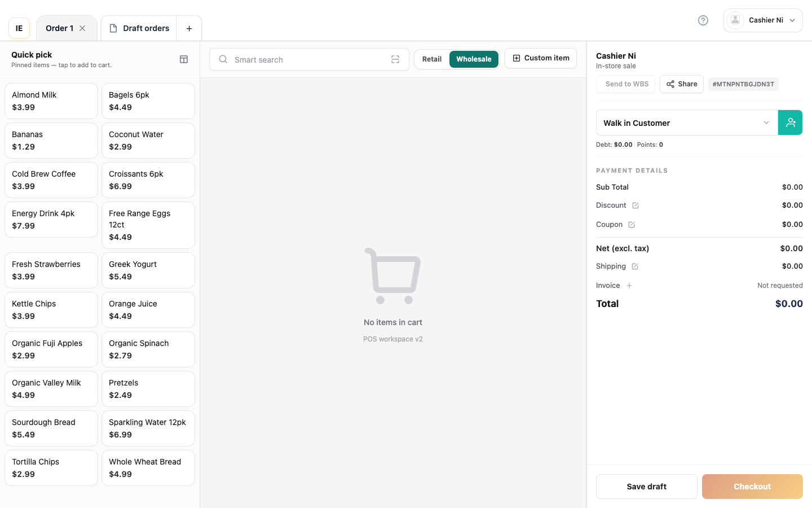Add Orange Juice to cart

(148, 310)
